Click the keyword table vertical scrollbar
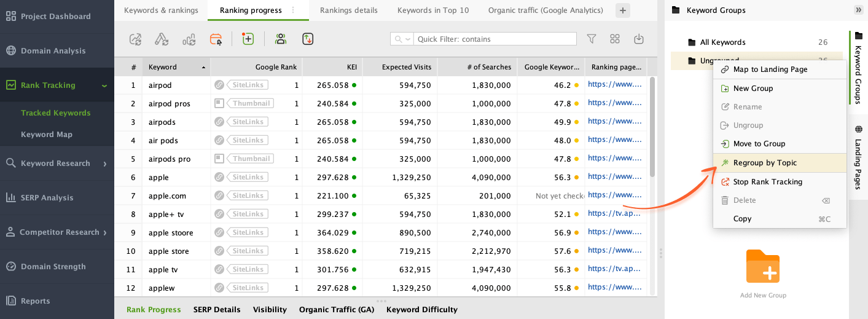Viewport: 868px width, 319px height. [653, 126]
